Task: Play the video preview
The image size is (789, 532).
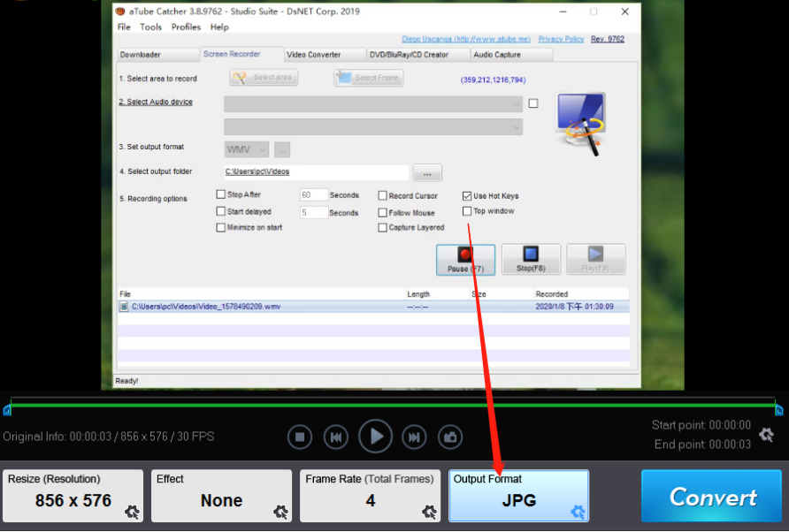Action: click(x=375, y=437)
